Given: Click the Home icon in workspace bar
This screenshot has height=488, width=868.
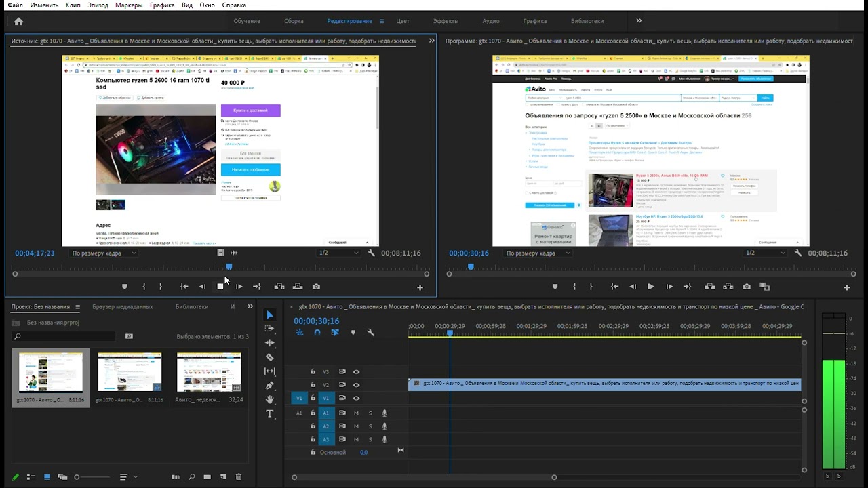Looking at the screenshot, I should click(18, 21).
